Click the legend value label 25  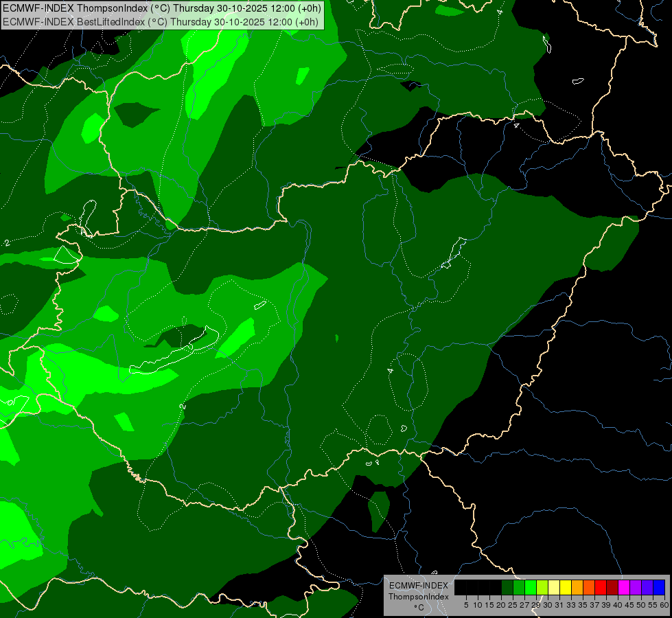[x=513, y=605]
